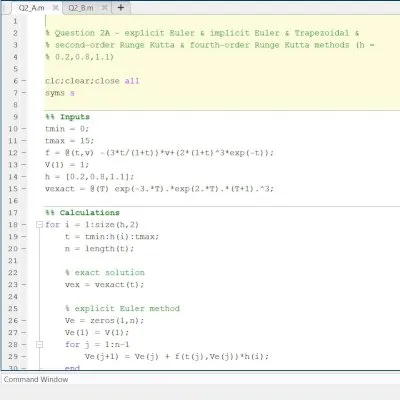Click the Command Window title bar
Screen dimensions: 400x400
click(x=200, y=379)
